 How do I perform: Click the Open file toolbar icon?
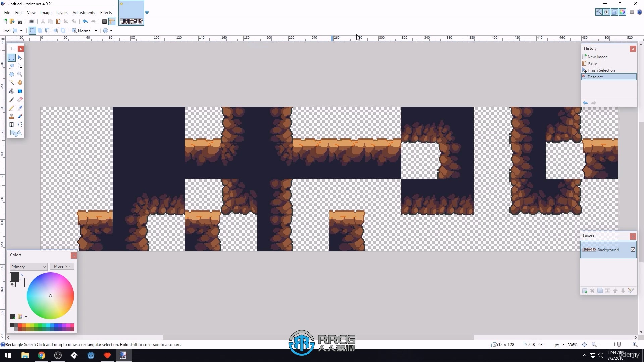coord(12,21)
